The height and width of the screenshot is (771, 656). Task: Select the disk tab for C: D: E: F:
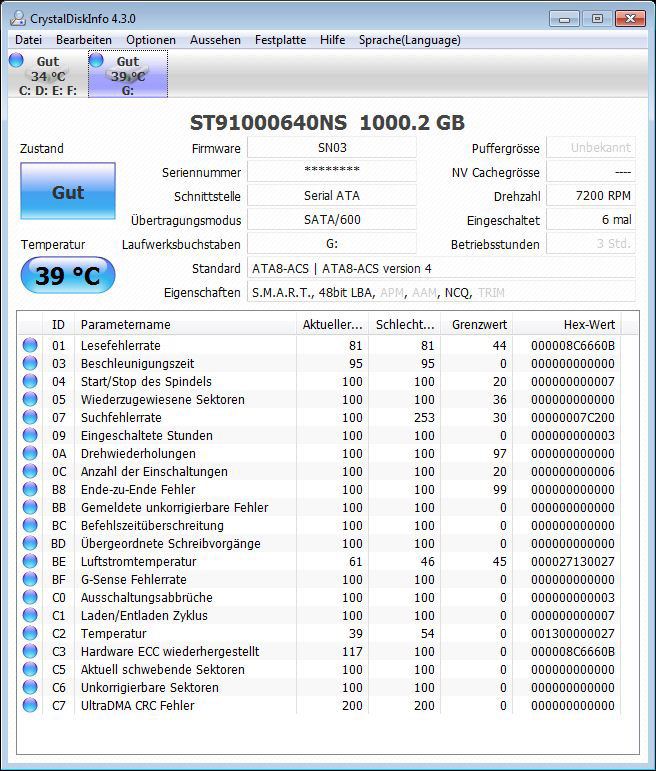pos(48,74)
